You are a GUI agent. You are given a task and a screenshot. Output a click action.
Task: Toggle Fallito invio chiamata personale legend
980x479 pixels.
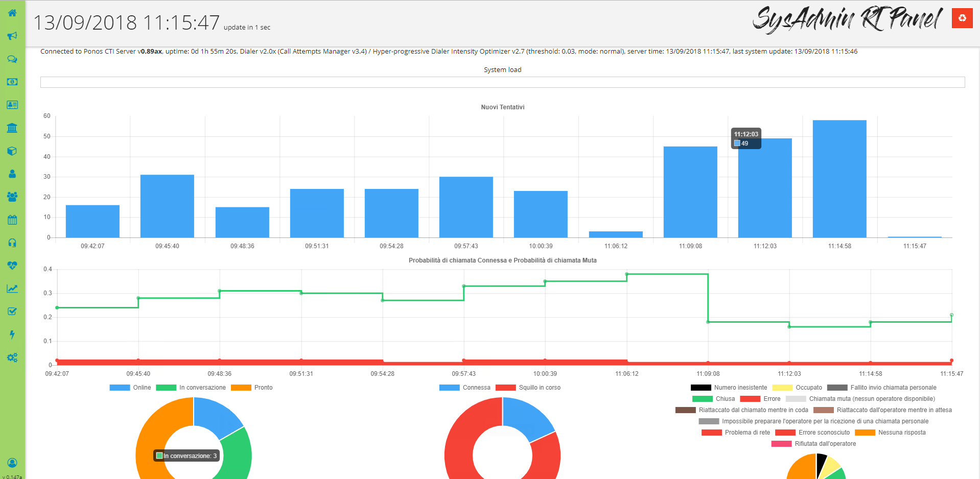(x=882, y=388)
